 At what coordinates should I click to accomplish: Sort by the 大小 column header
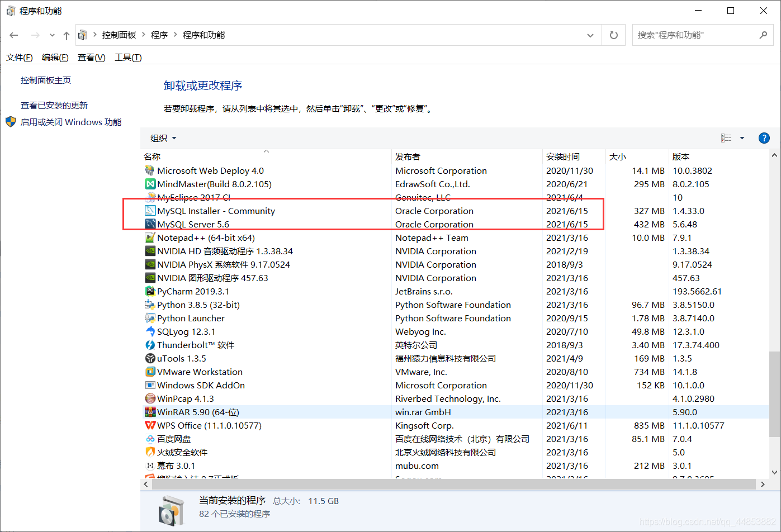[x=637, y=156]
